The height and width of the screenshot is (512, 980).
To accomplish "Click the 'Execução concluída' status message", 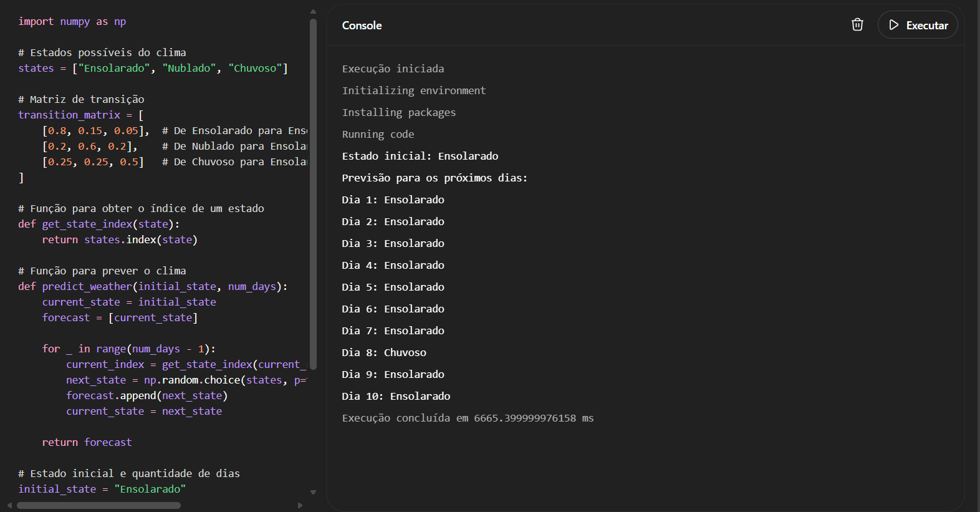I will pyautogui.click(x=468, y=418).
